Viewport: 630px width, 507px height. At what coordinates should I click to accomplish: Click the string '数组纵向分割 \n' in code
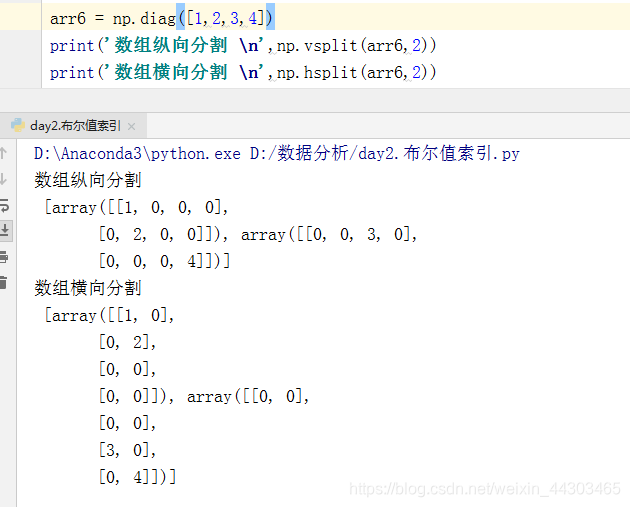pos(184,45)
